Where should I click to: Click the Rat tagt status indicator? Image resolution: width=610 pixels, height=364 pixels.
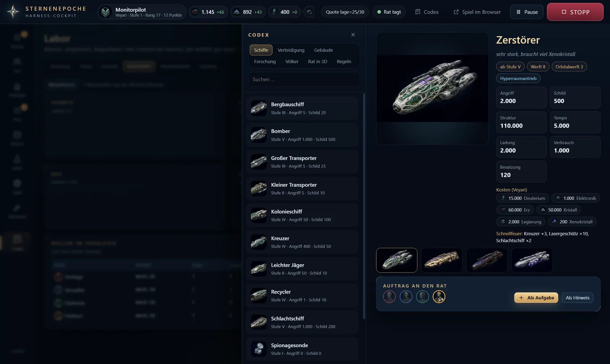point(389,12)
